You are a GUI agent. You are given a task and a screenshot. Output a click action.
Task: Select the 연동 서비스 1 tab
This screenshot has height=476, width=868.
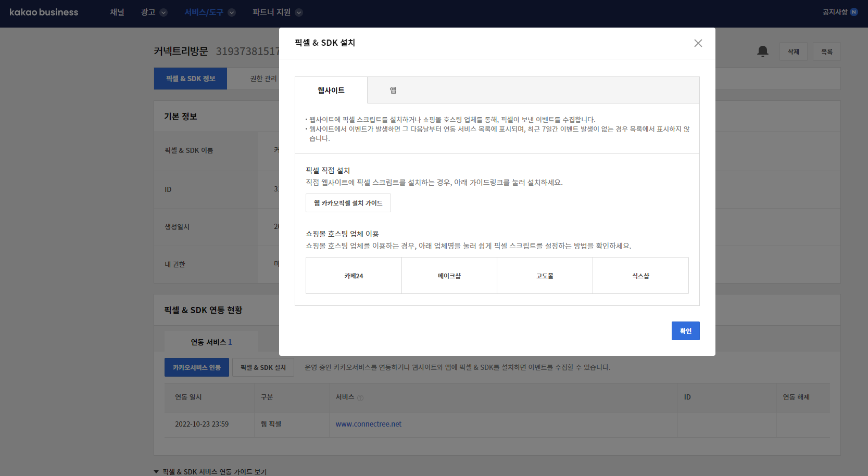[211, 342]
